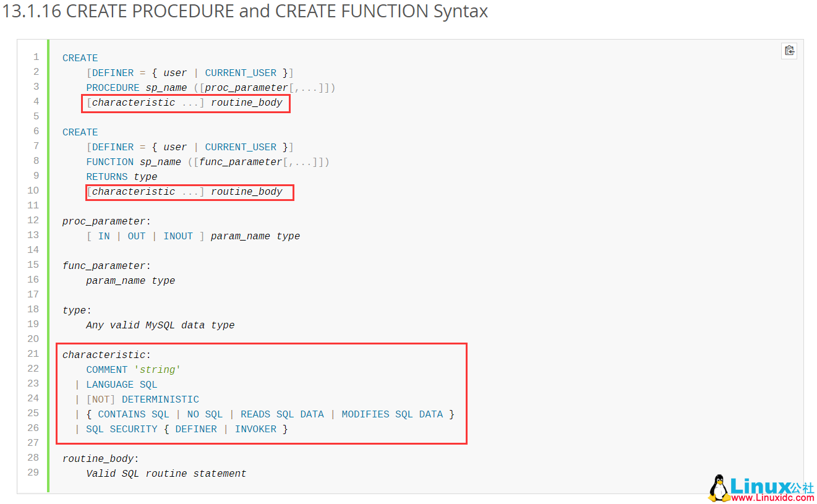Select the LANGUAGE SQL text
The image size is (817, 504).
point(121,385)
